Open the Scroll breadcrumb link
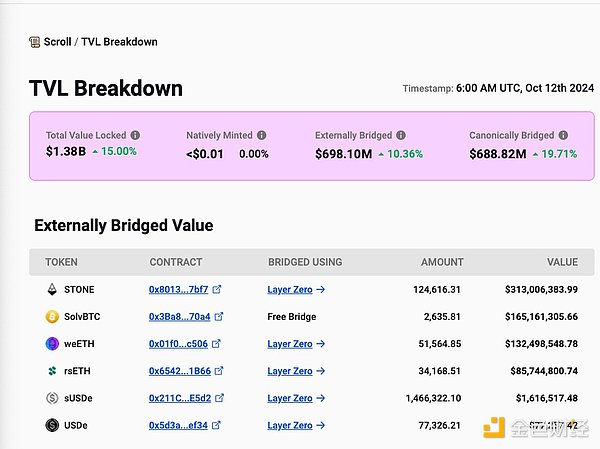Screen dimensions: 600x449 click(x=57, y=42)
